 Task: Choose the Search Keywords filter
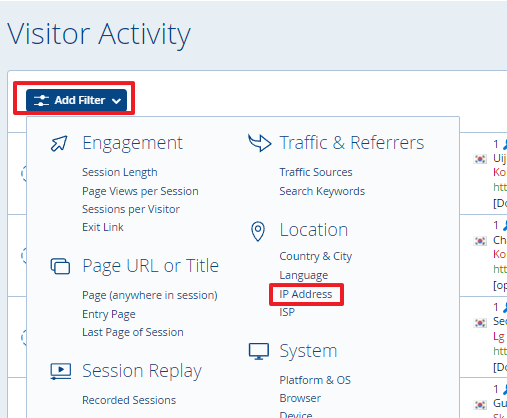pyautogui.click(x=322, y=191)
